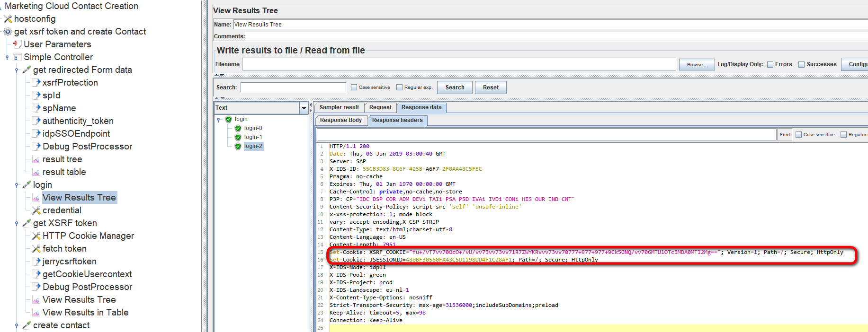Click the login sampler pipette icon

point(27,185)
